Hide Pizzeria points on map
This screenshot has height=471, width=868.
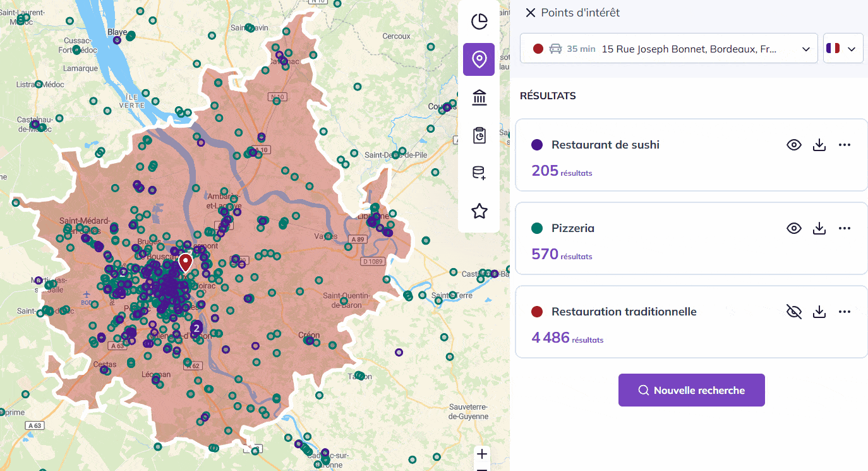pyautogui.click(x=794, y=228)
